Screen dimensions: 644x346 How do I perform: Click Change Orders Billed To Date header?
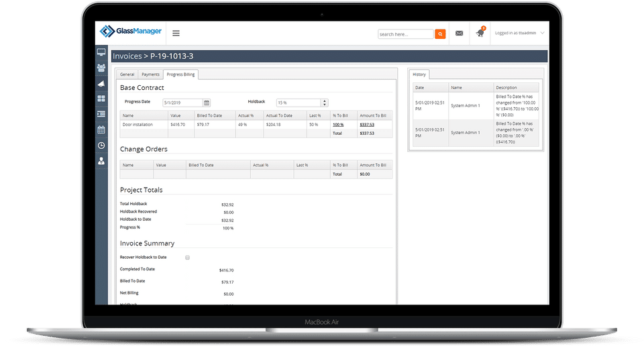tap(218, 165)
